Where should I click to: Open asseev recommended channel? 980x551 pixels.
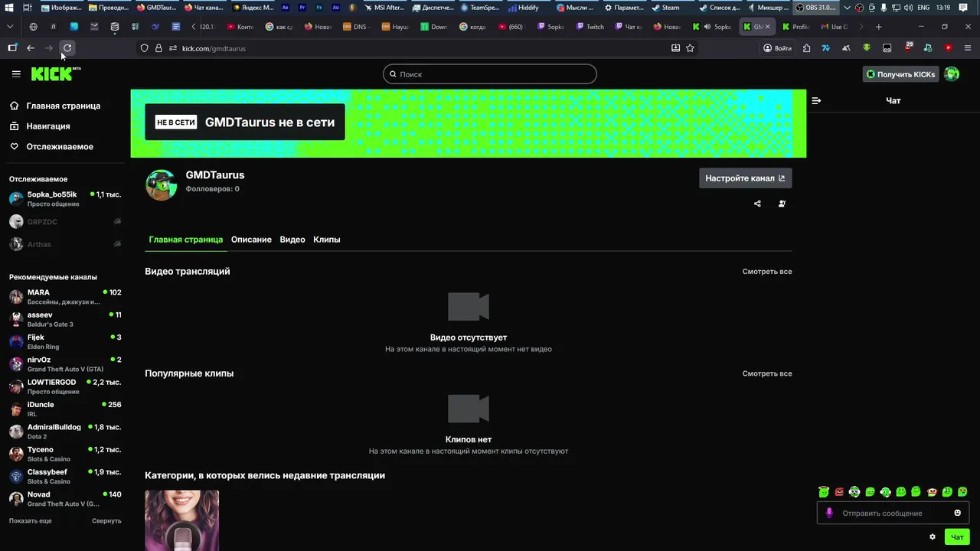point(65,319)
